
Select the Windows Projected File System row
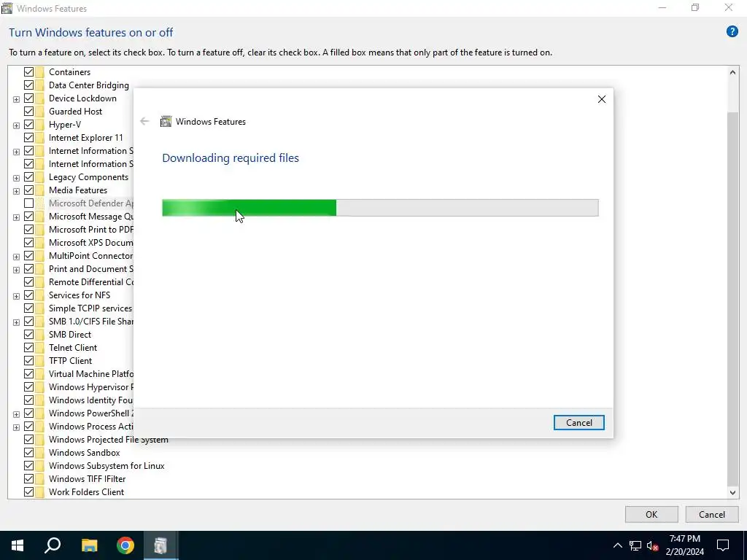coord(109,440)
